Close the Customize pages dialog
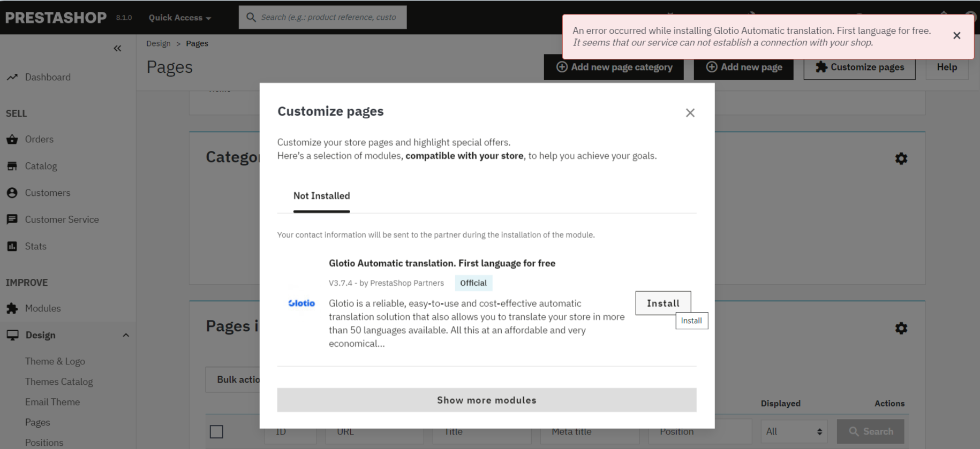 click(690, 113)
